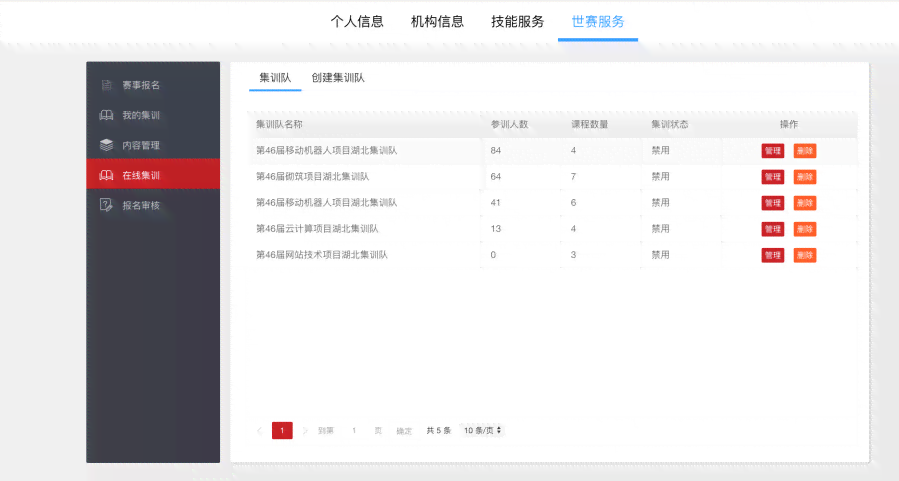899x481 pixels.
Task: Click the 在线集训 book icon
Action: (x=107, y=175)
